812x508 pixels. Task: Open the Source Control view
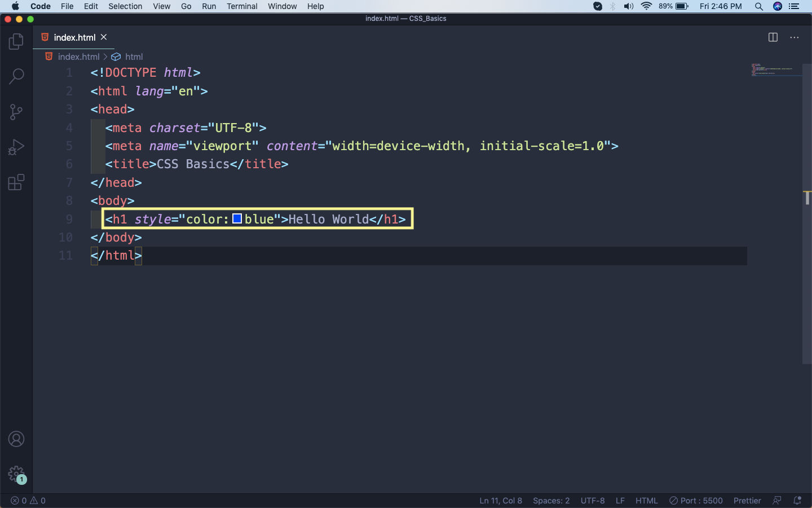[x=16, y=112]
